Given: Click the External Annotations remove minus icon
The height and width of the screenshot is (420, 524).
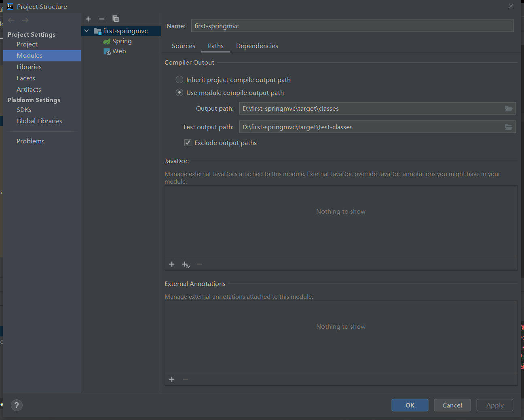Looking at the screenshot, I should coord(186,379).
